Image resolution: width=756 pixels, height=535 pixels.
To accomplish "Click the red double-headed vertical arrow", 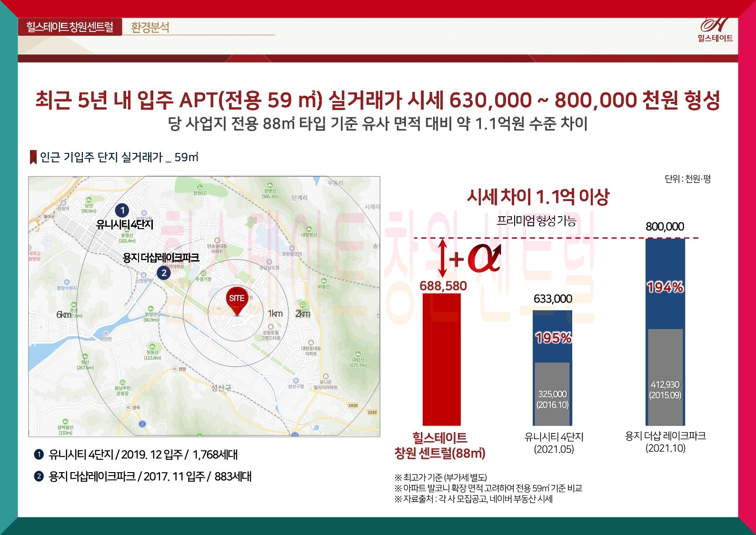I will [x=443, y=258].
